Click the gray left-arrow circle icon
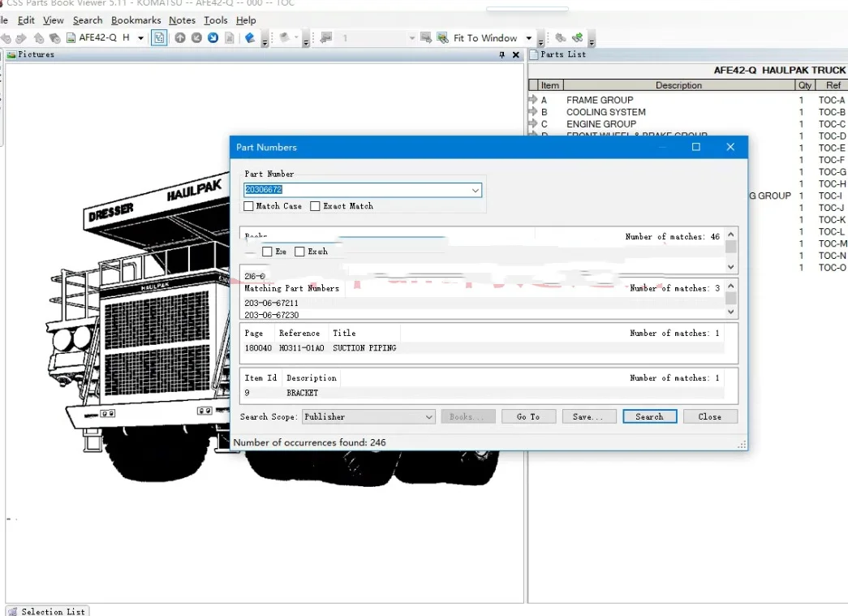This screenshot has height=616, width=848. click(x=197, y=38)
